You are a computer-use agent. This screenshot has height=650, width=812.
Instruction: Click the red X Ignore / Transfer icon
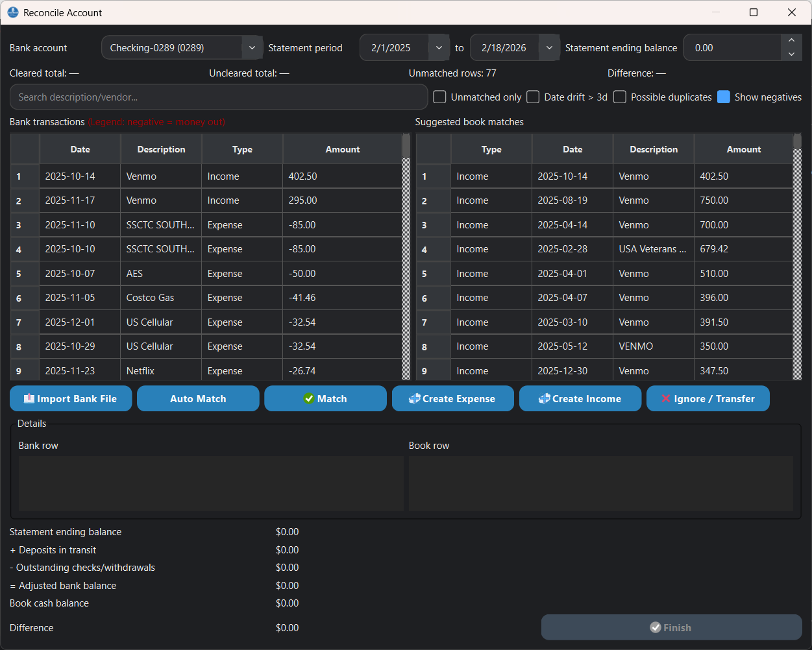pyautogui.click(x=666, y=399)
